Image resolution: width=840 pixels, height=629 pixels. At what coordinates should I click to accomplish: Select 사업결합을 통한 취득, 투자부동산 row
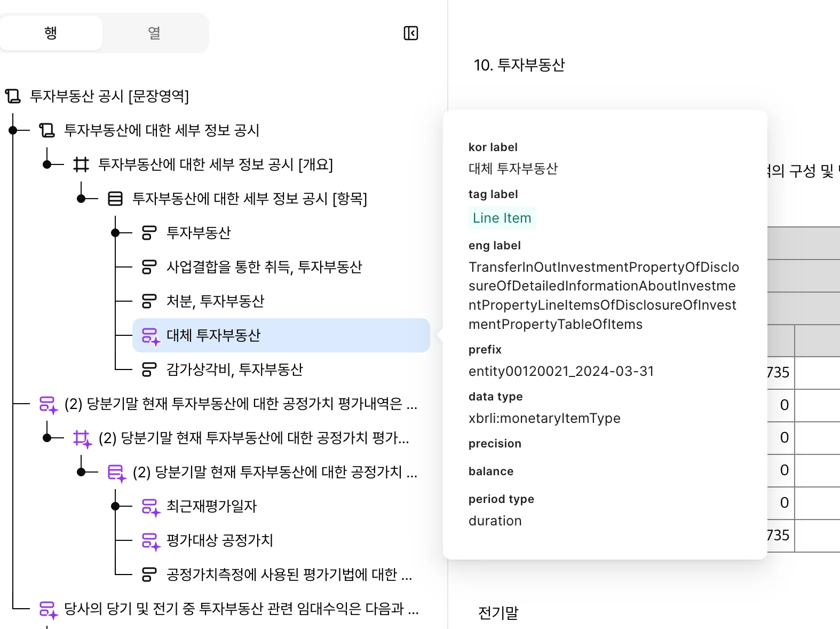264,267
